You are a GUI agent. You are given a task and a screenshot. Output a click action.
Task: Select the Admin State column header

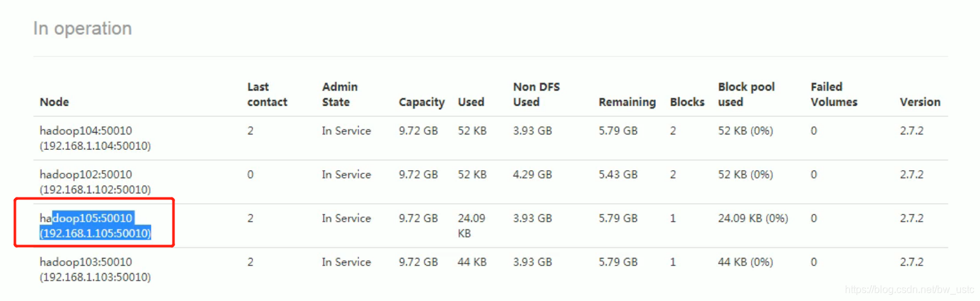point(340,94)
